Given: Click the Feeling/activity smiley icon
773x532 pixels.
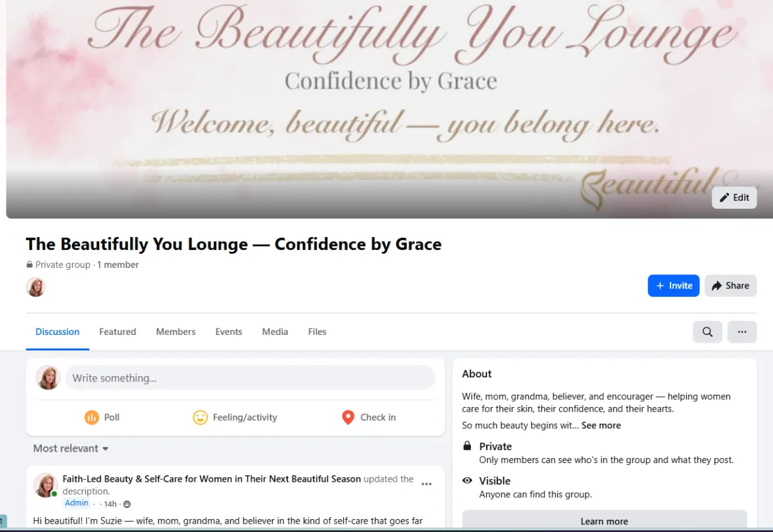Looking at the screenshot, I should tap(200, 417).
